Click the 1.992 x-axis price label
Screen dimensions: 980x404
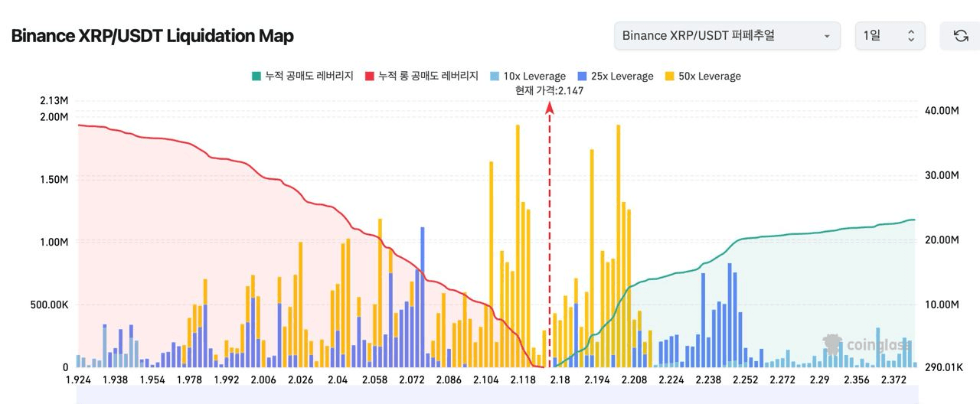click(226, 380)
